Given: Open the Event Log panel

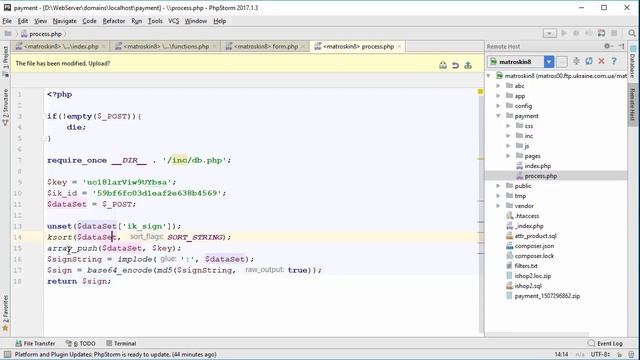Looking at the screenshot, I should (605, 343).
